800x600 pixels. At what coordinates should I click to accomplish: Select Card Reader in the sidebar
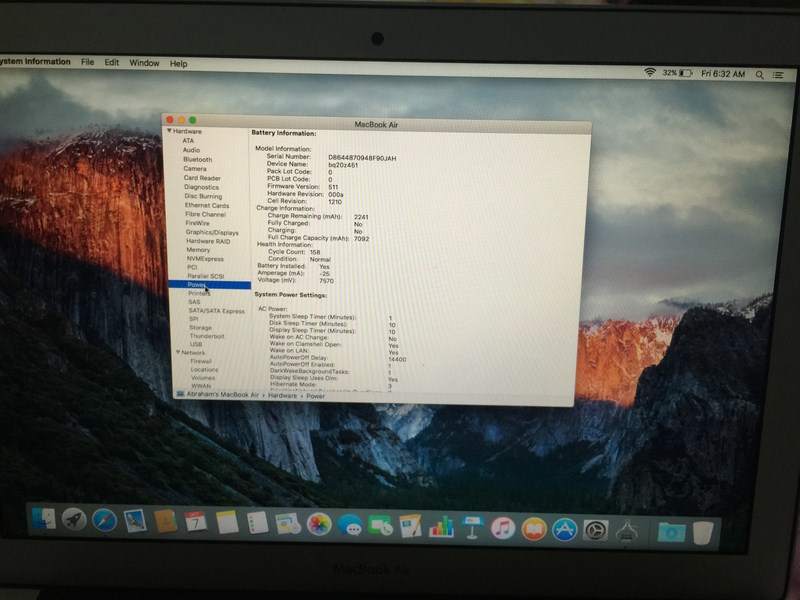click(x=202, y=178)
